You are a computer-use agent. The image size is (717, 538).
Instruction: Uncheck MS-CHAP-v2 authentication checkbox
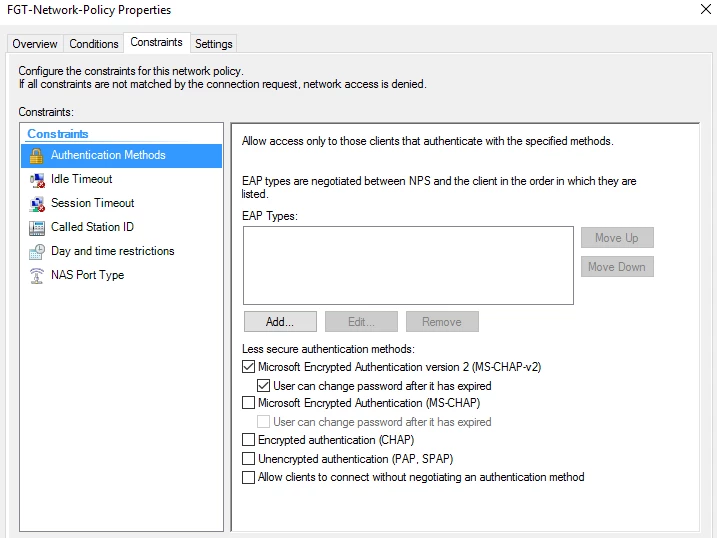pos(249,367)
